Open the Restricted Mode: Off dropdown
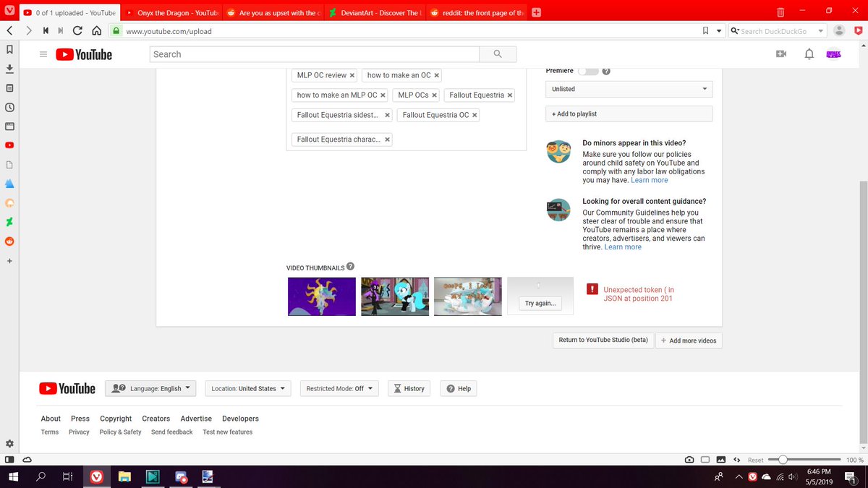The image size is (868, 488). pos(339,388)
